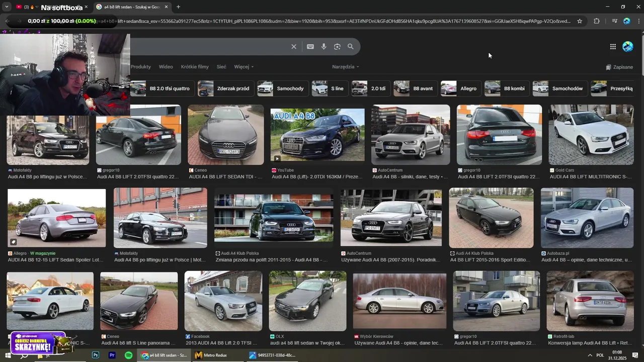The height and width of the screenshot is (362, 644).
Task: Open 'Konwersja lamp Audi A4 B8 Lift' link
Action: [x=590, y=343]
